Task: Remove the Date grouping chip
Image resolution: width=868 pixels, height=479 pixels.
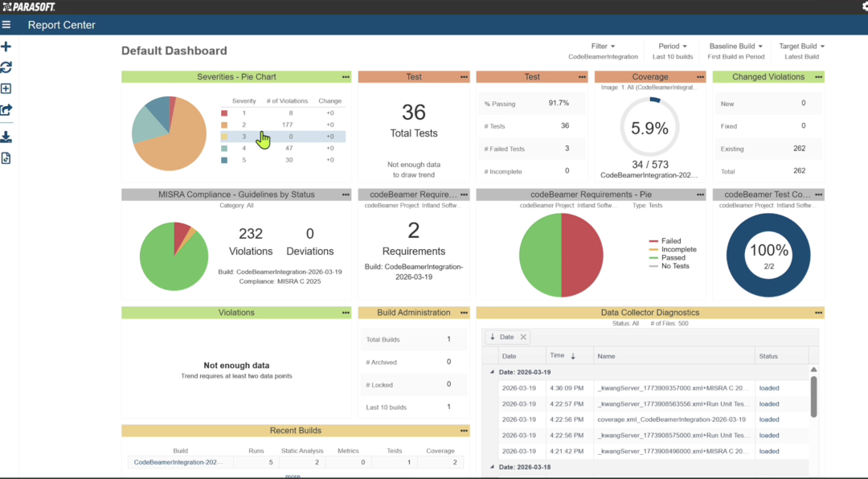Action: click(523, 338)
